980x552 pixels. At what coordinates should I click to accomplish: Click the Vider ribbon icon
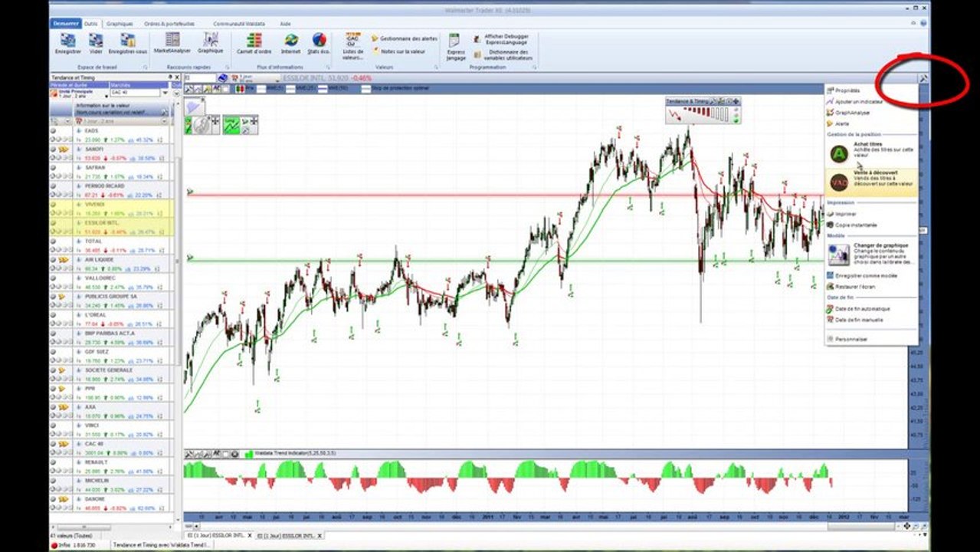95,44
